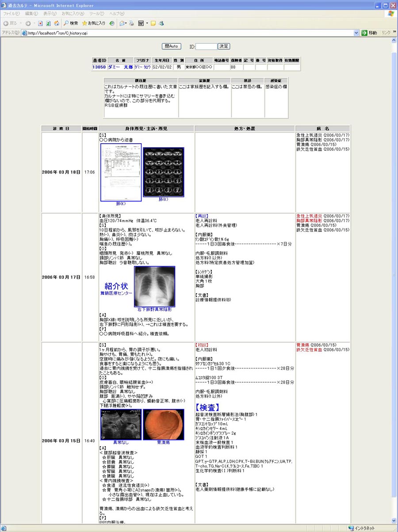Click the Messenger toolbar icon
The image size is (398, 532).
161,23
